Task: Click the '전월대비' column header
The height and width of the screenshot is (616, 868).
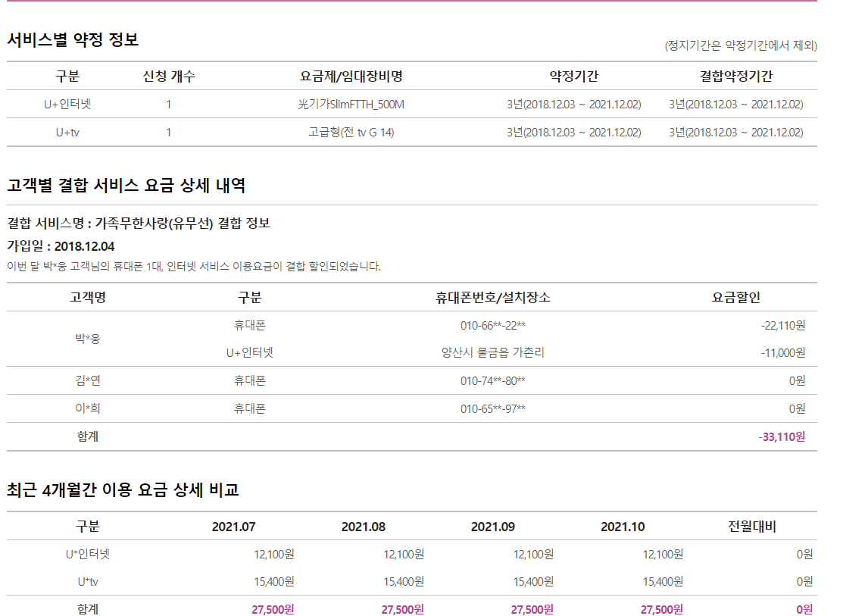Action: pyautogui.click(x=752, y=527)
